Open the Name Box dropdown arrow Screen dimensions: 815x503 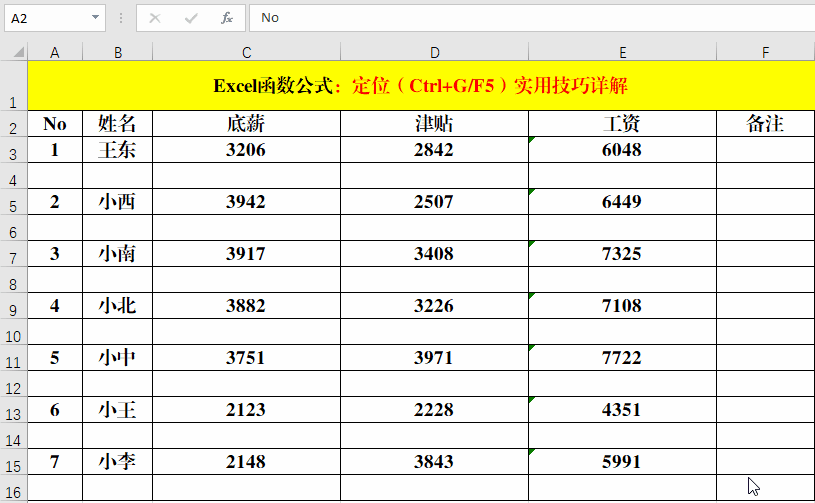click(x=95, y=18)
